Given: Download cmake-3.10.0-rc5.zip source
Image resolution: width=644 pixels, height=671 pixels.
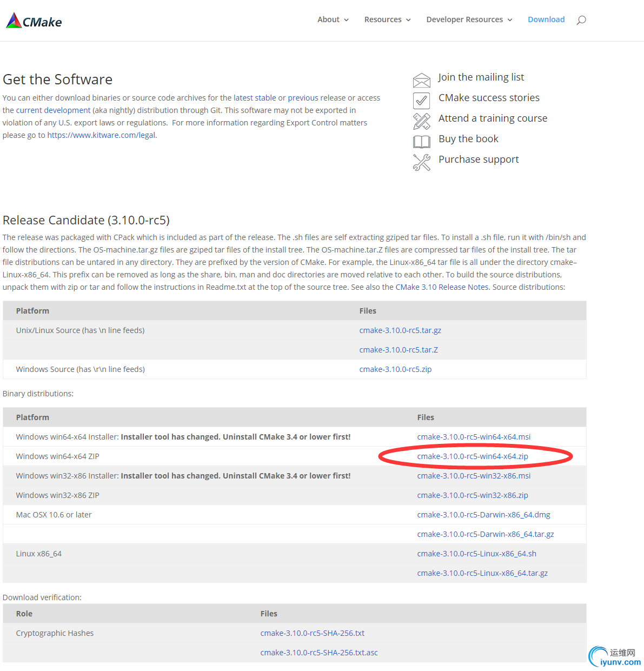Looking at the screenshot, I should (395, 369).
